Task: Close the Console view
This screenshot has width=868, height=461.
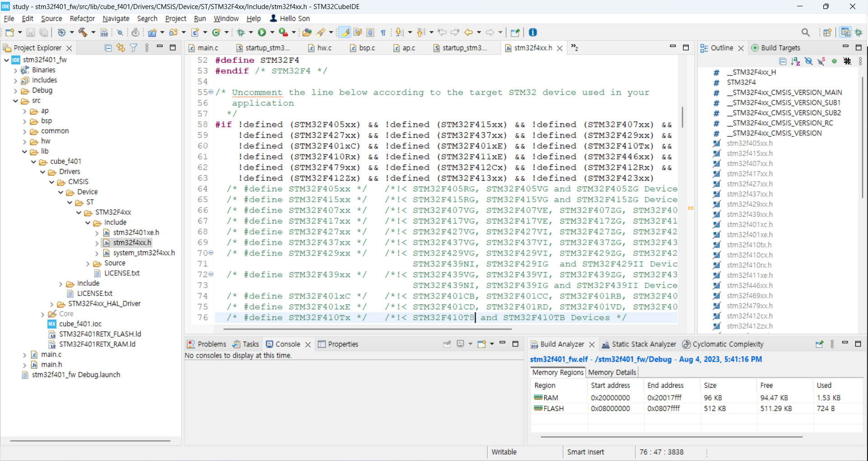Action: [308, 345]
